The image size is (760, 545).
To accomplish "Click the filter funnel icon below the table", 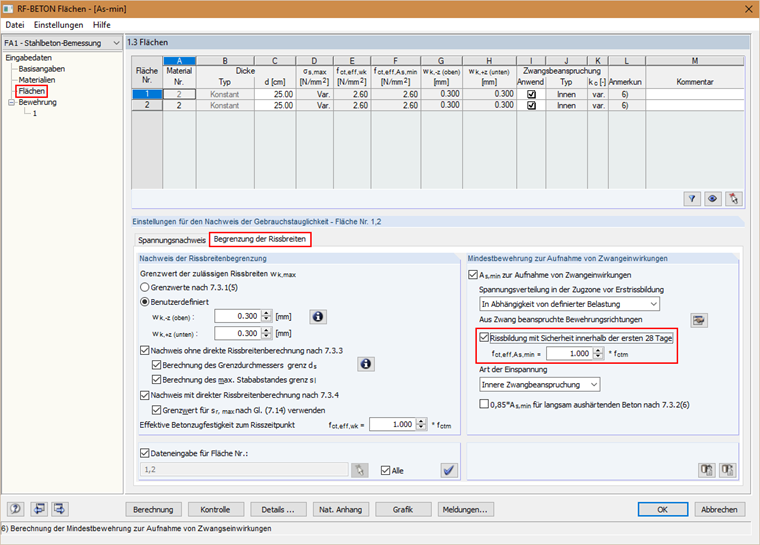I will click(692, 198).
